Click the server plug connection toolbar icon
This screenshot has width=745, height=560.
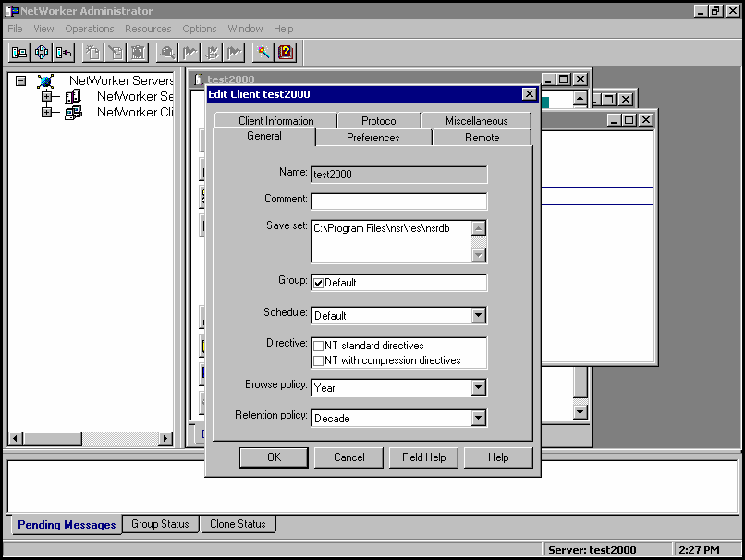pos(64,53)
